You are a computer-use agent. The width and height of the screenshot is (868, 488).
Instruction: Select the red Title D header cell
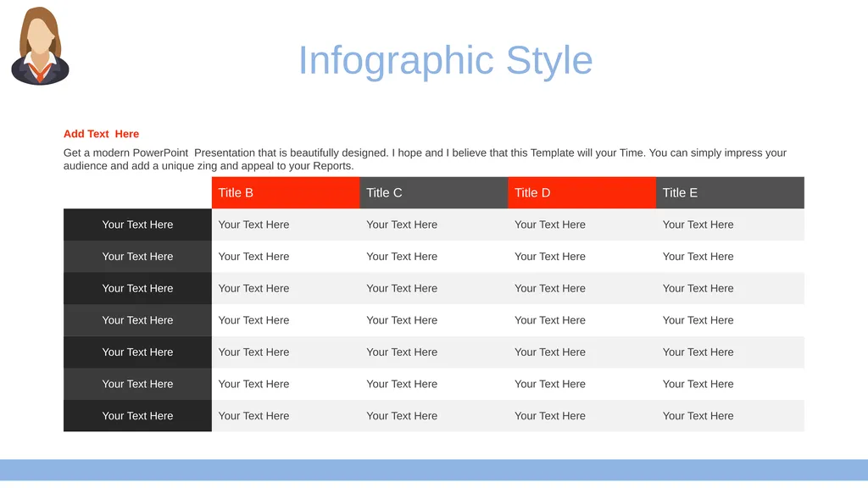click(x=582, y=192)
